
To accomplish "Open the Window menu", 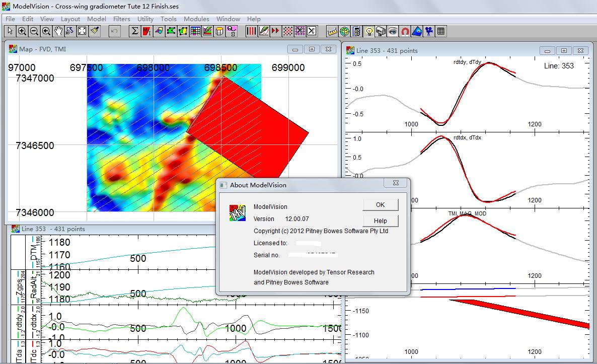I will (x=228, y=19).
